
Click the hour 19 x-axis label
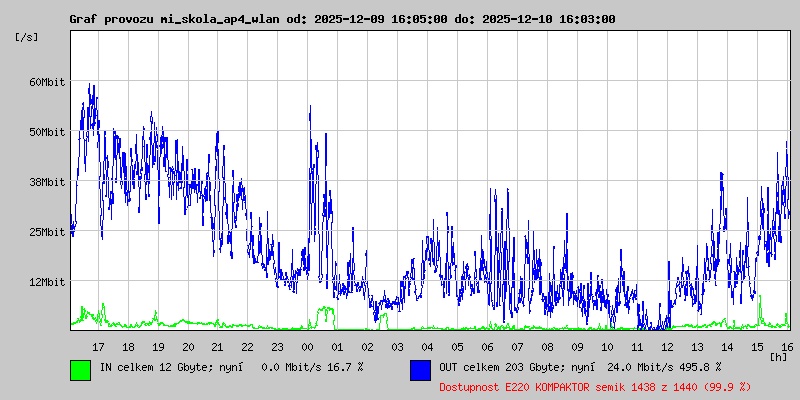click(158, 347)
